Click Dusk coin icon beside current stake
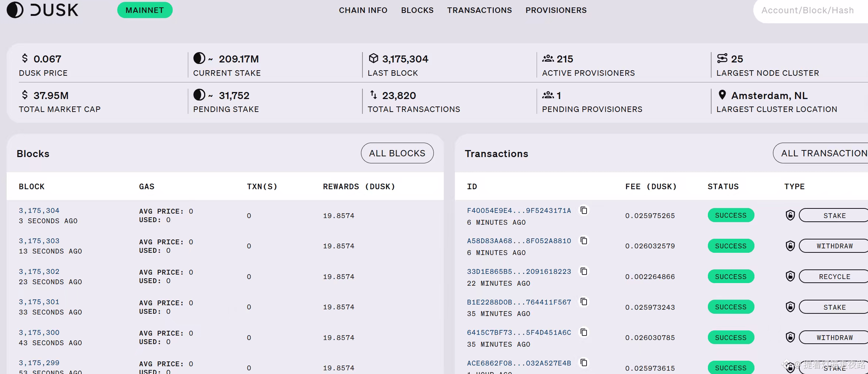 199,58
